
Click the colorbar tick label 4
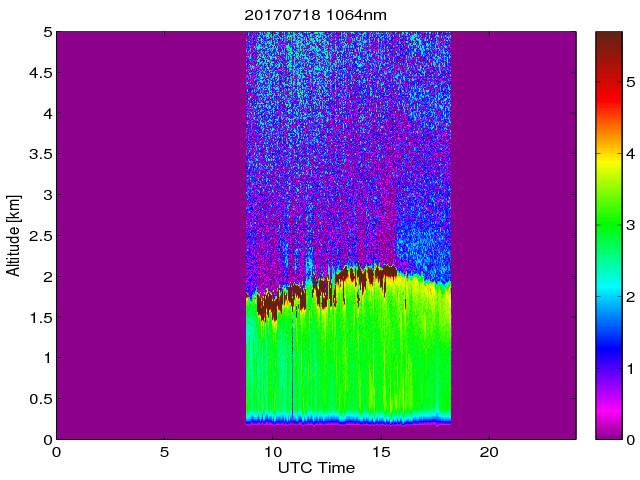[629, 156]
